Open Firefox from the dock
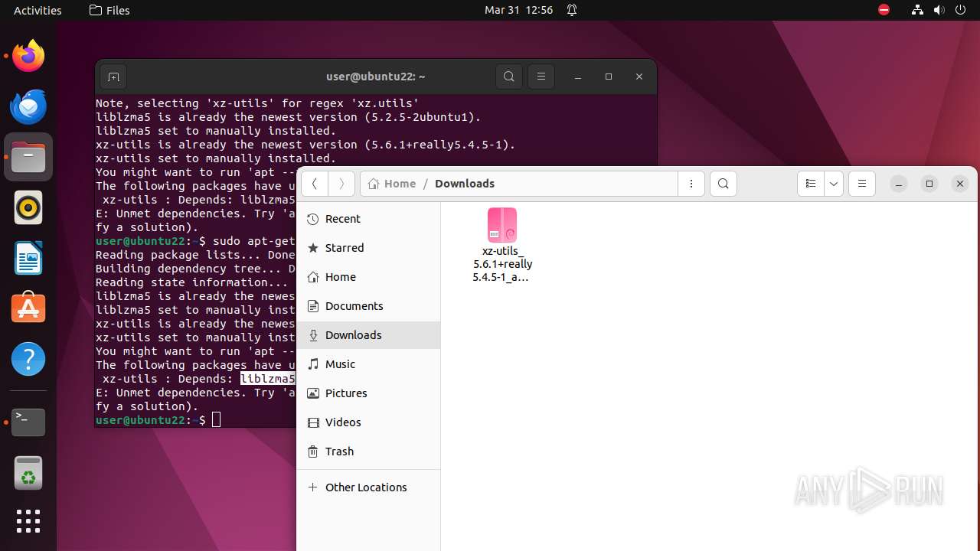The image size is (980, 551). [x=28, y=56]
